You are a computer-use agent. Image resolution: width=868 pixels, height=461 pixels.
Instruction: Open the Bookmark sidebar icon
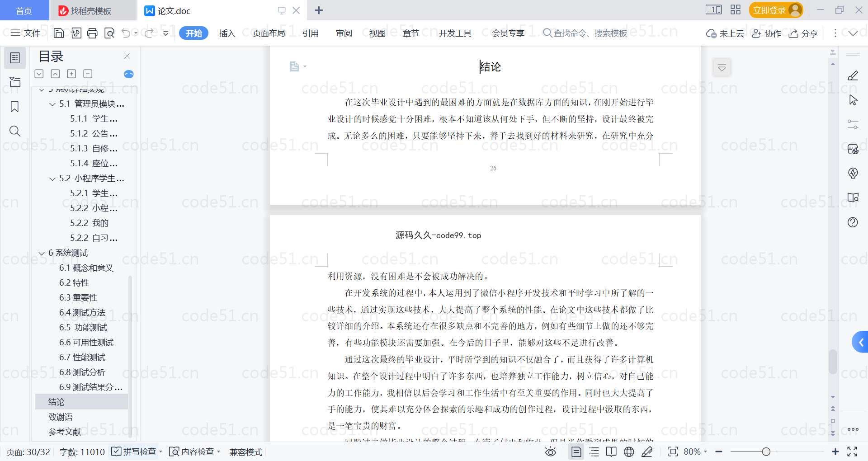(15, 107)
